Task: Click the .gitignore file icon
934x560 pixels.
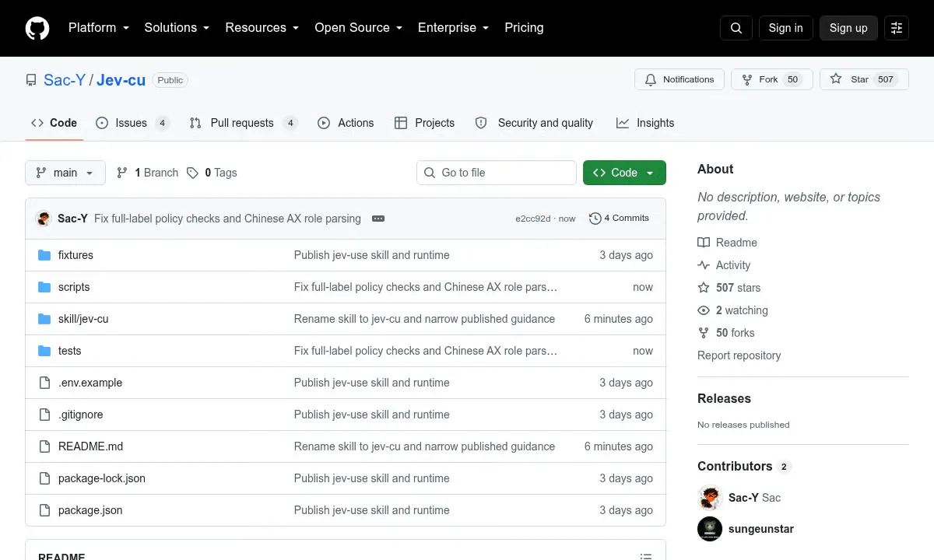Action: [44, 415]
